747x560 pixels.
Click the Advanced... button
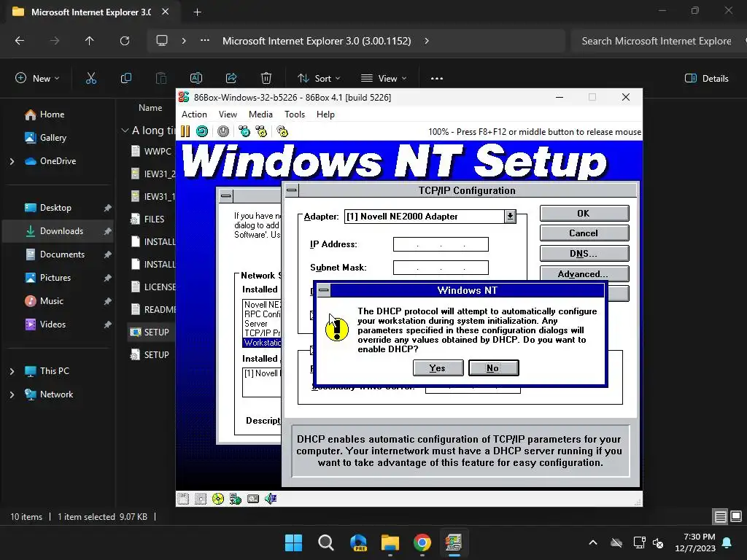[584, 274]
